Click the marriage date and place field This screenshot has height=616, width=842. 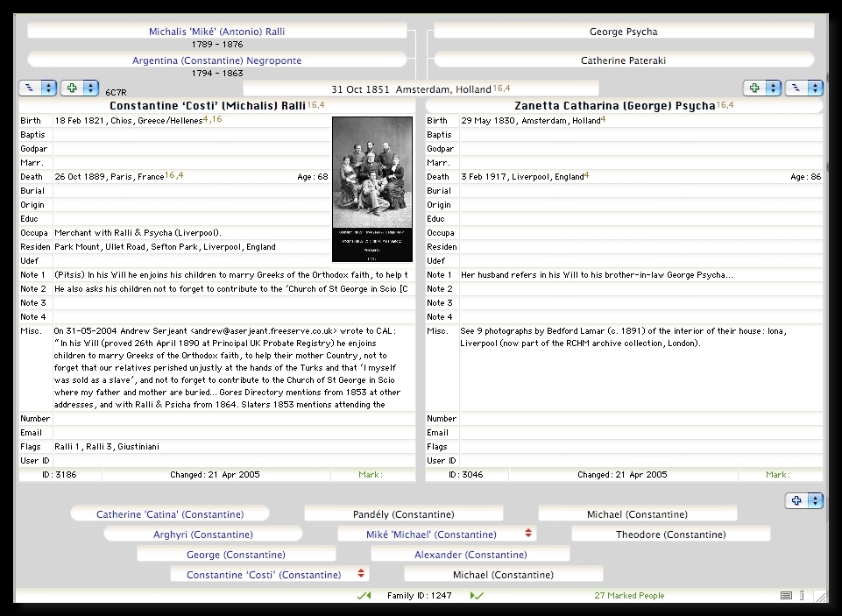tap(421, 89)
